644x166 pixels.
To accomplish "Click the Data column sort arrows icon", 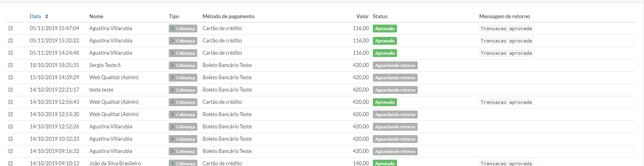I will [47, 16].
